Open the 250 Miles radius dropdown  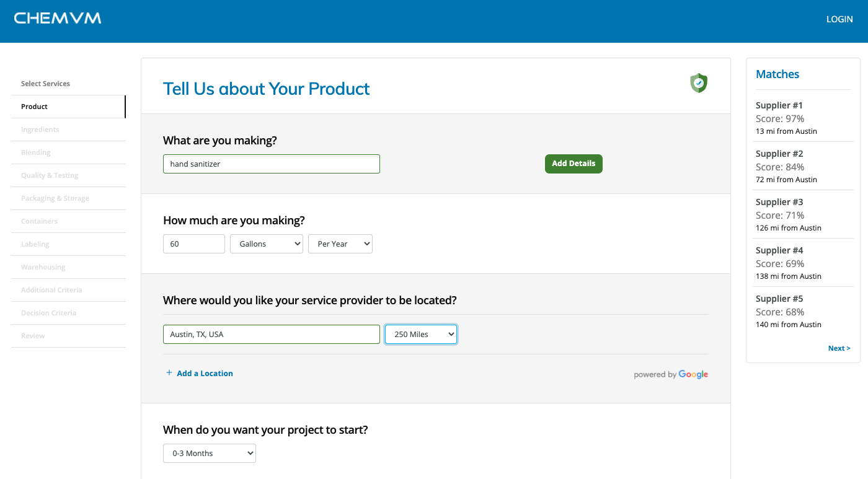point(420,334)
